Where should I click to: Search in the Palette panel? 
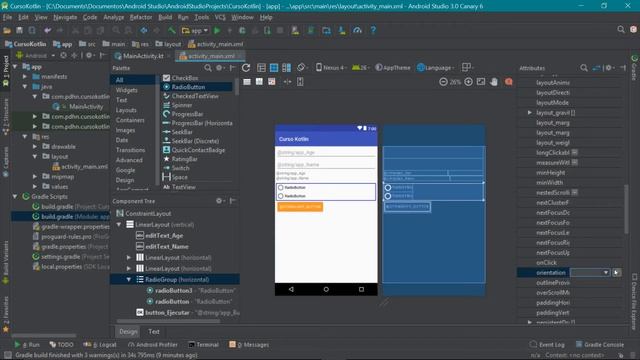click(x=208, y=68)
